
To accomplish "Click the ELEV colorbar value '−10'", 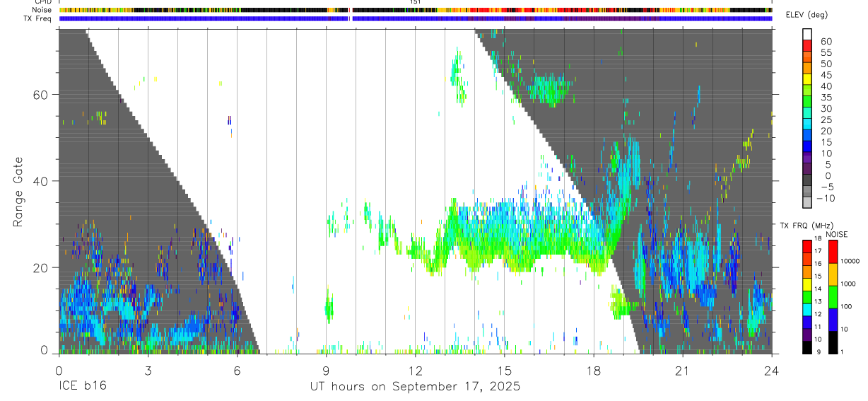I will tap(824, 198).
